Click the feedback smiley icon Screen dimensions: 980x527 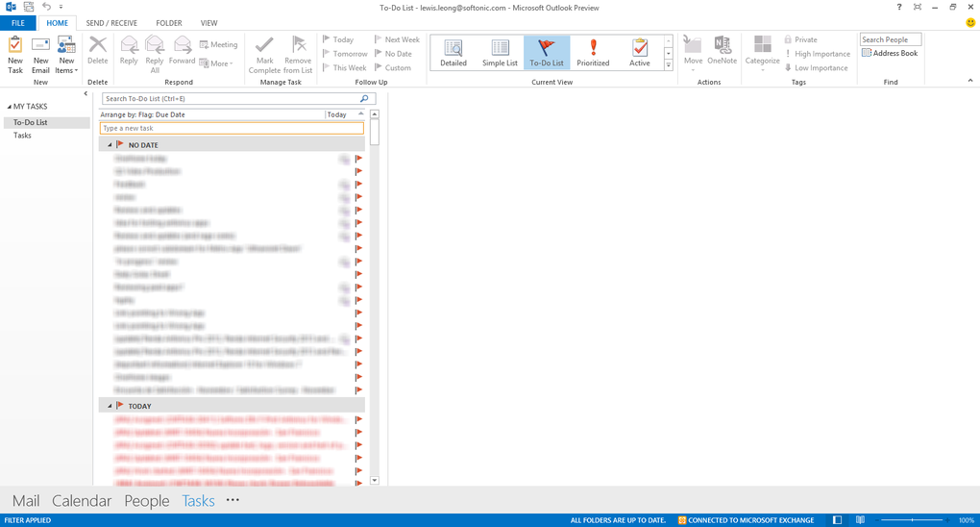(x=970, y=22)
